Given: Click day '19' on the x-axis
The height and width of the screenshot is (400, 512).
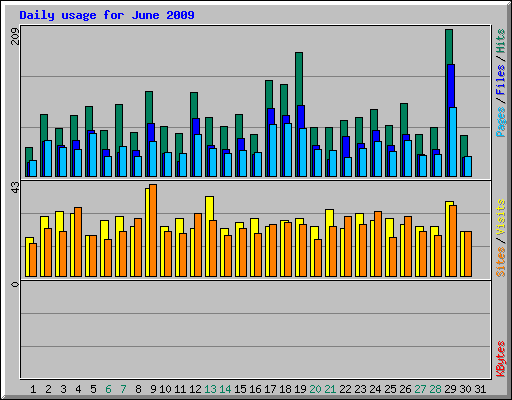Looking at the screenshot, I should pyautogui.click(x=300, y=389).
